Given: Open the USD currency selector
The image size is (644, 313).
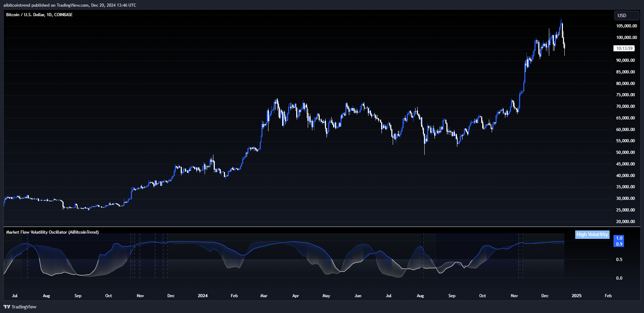Looking at the screenshot, I should (626, 15).
